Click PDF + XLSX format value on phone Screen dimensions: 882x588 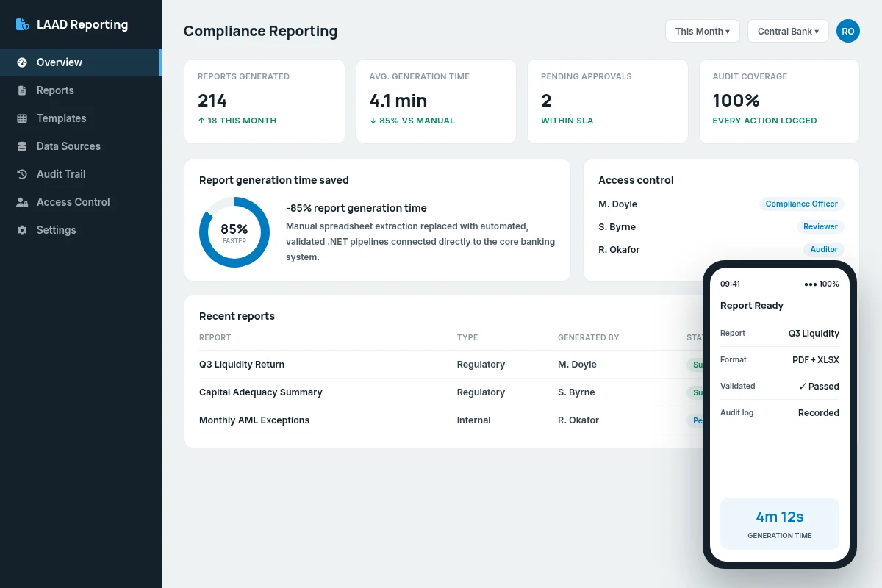pos(816,360)
